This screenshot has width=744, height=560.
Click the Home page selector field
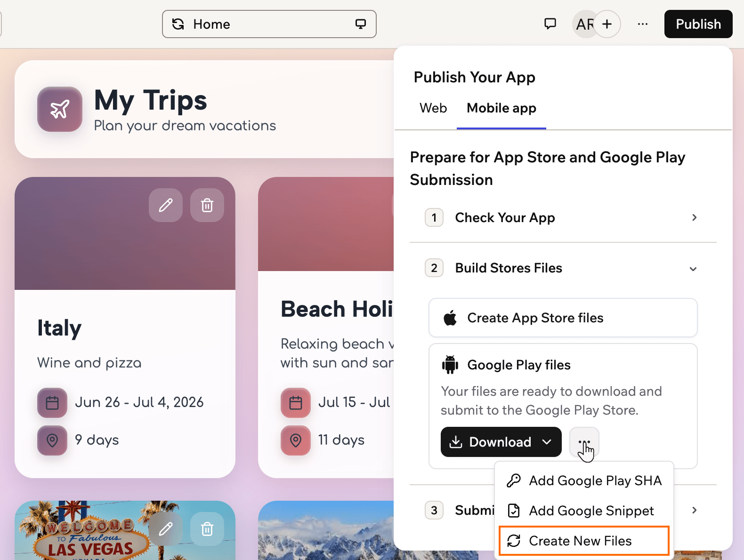(x=269, y=24)
